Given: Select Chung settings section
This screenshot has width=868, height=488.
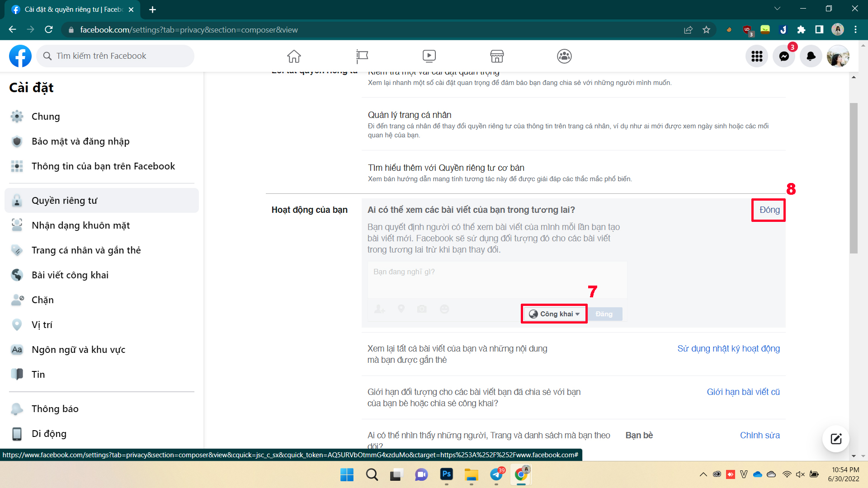Looking at the screenshot, I should (x=102, y=117).
